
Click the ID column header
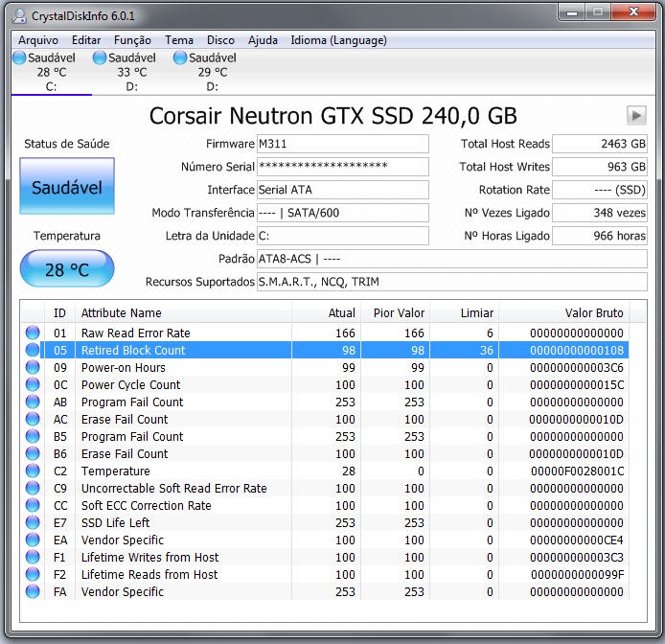click(x=59, y=313)
